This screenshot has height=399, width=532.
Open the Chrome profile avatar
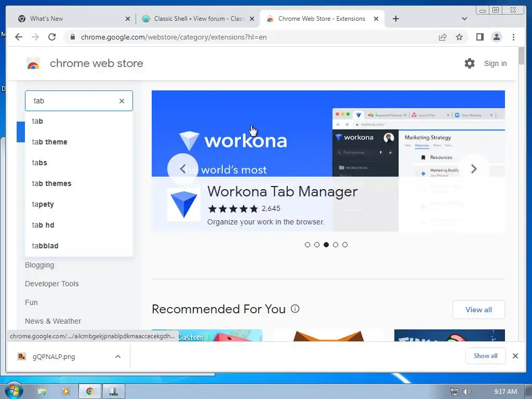496,37
